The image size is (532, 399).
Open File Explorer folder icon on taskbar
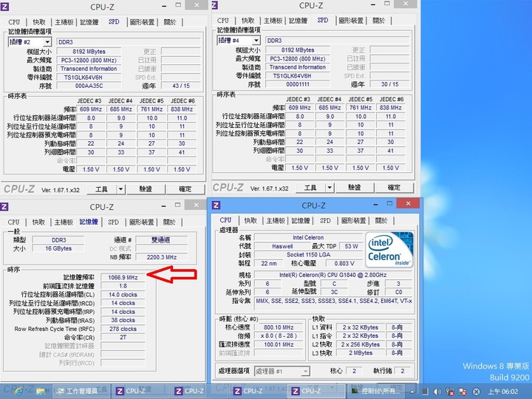coord(41,391)
